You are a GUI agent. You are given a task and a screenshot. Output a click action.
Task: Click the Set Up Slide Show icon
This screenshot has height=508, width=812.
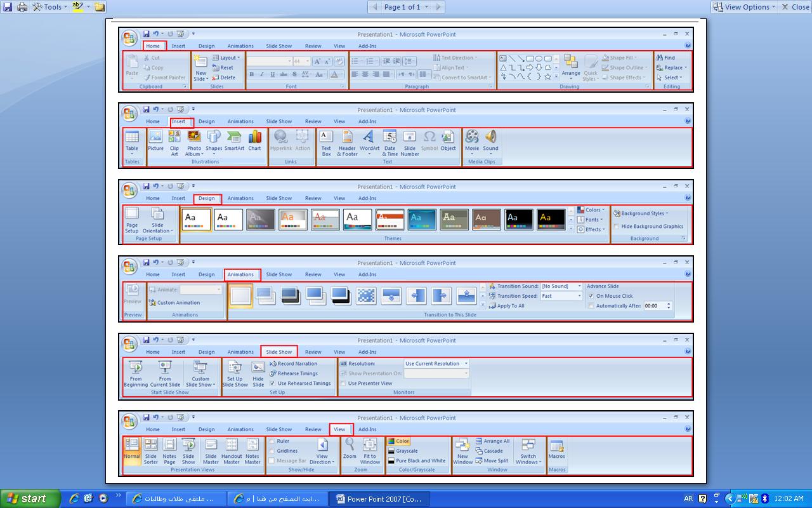pos(235,367)
